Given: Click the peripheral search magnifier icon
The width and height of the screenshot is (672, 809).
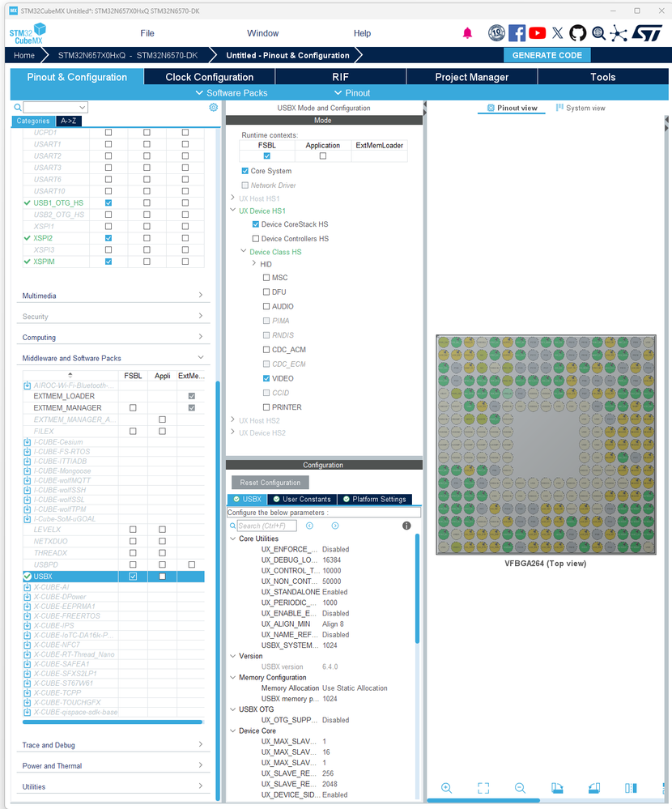Looking at the screenshot, I should pyautogui.click(x=18, y=108).
